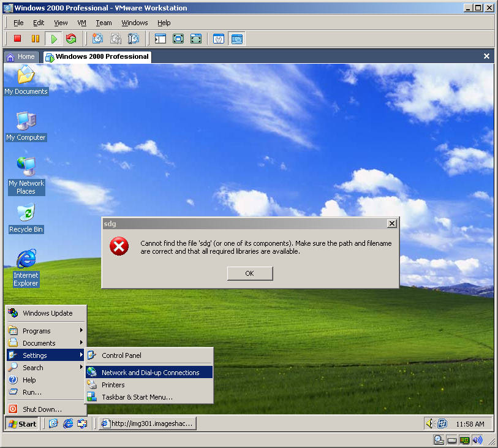Open the Windows menu
The image size is (498, 448).
click(x=135, y=23)
